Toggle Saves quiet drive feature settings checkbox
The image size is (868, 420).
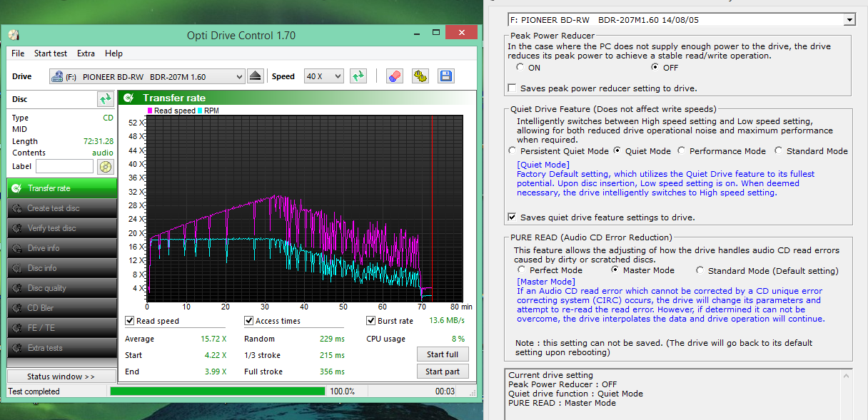511,217
